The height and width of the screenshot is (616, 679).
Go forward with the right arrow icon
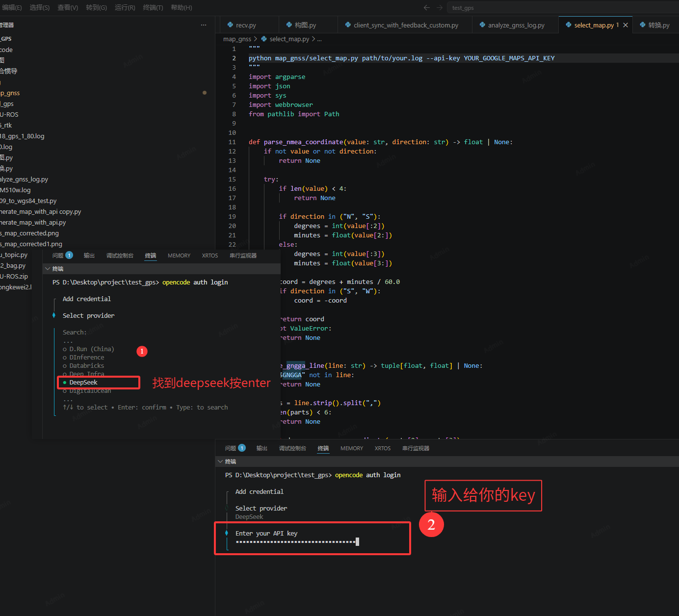pyautogui.click(x=440, y=7)
